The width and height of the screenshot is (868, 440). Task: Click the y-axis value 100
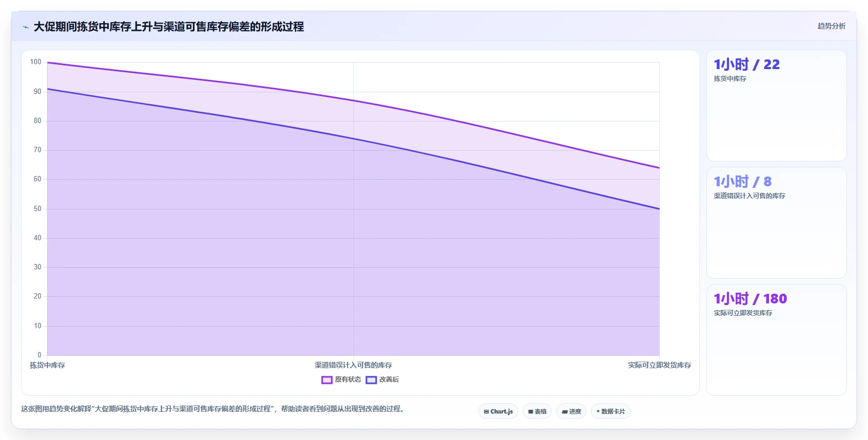coord(36,62)
